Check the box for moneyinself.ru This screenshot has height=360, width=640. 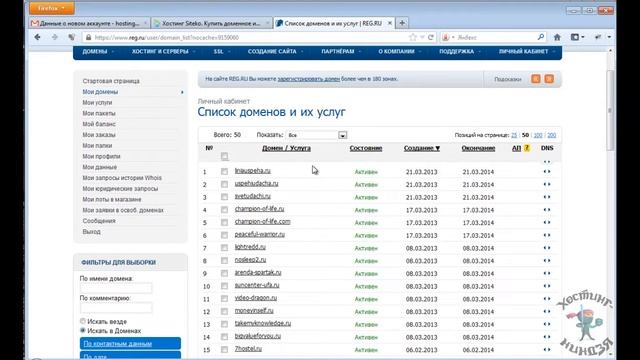coord(224,311)
